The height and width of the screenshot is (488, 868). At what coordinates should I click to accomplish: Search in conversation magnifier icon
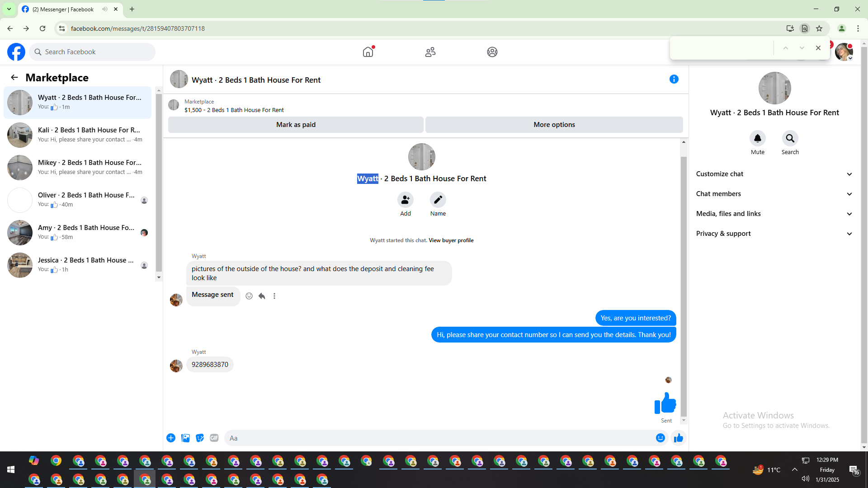(790, 138)
